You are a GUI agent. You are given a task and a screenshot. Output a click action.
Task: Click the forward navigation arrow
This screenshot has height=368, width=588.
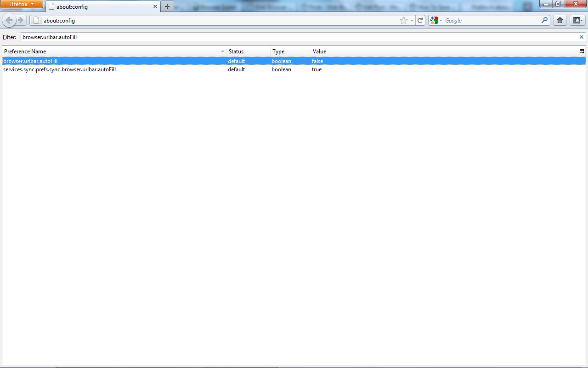21,20
